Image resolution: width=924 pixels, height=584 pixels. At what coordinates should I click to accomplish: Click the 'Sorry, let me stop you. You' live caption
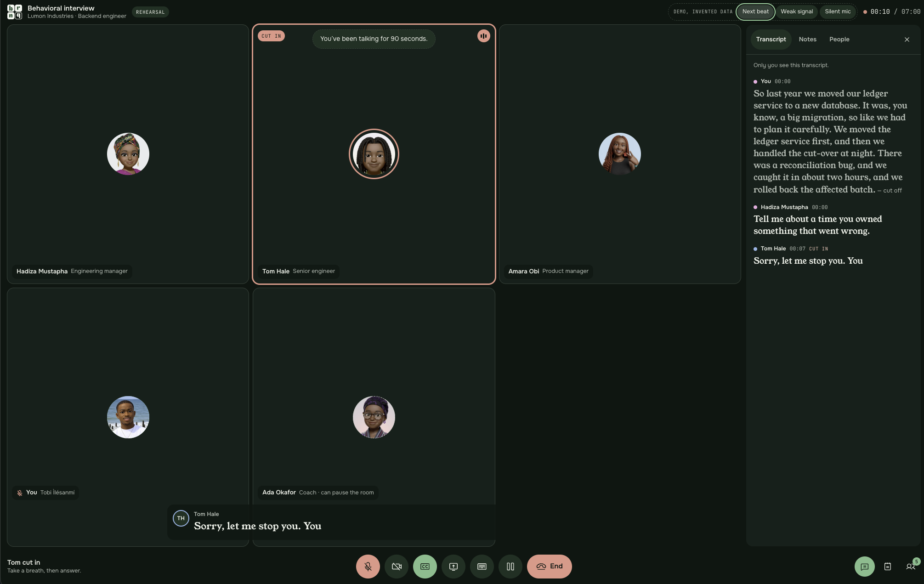257,526
